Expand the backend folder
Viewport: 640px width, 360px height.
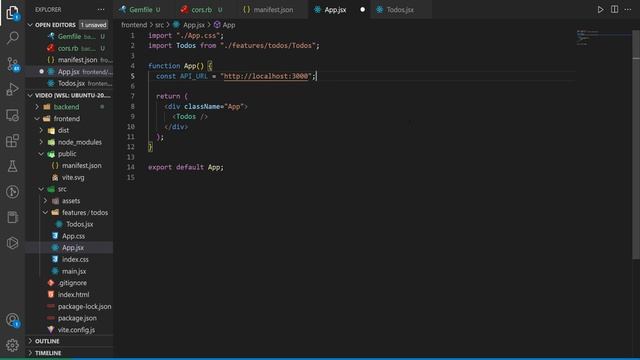click(66, 107)
